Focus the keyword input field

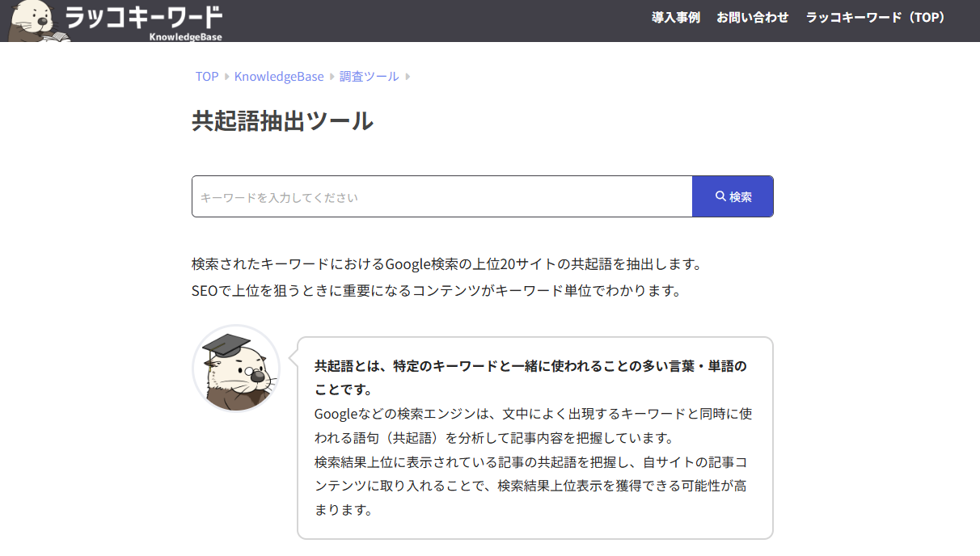pyautogui.click(x=441, y=196)
